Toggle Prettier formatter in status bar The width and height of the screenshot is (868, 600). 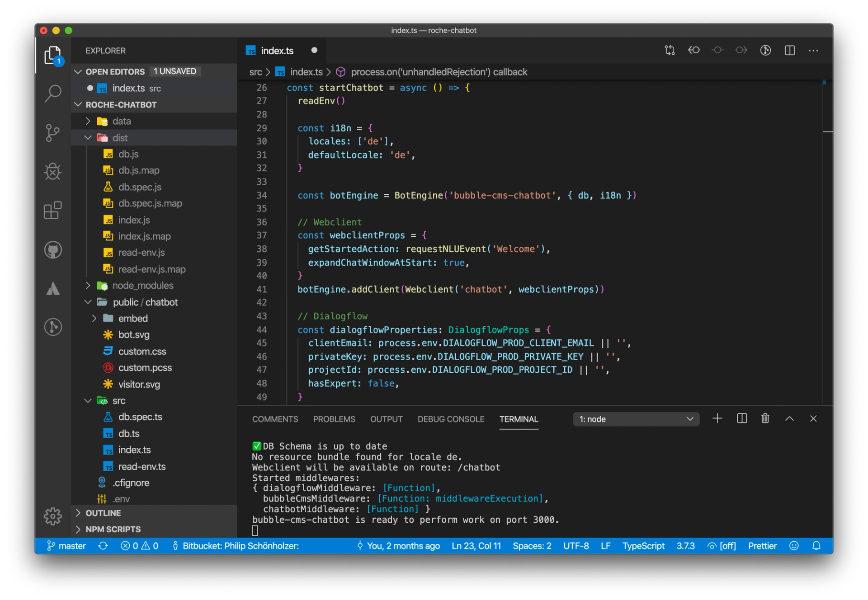pyautogui.click(x=762, y=546)
